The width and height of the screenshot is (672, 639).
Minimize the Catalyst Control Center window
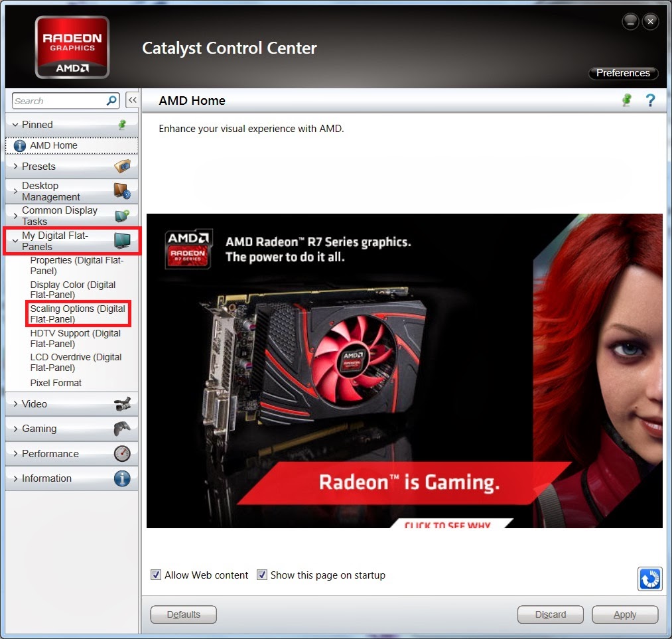[x=630, y=21]
